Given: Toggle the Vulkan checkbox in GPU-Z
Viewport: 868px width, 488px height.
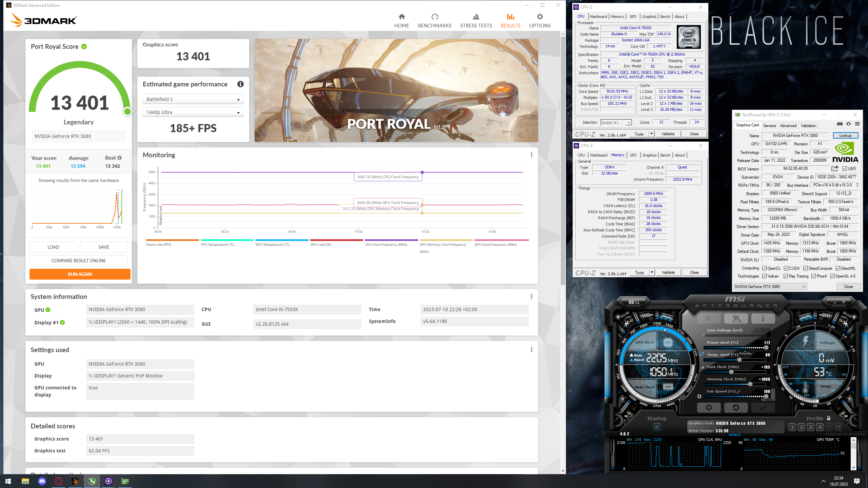Looking at the screenshot, I should (x=764, y=276).
